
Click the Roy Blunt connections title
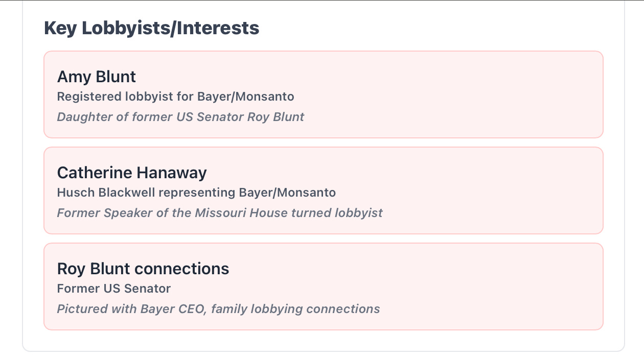tap(143, 269)
